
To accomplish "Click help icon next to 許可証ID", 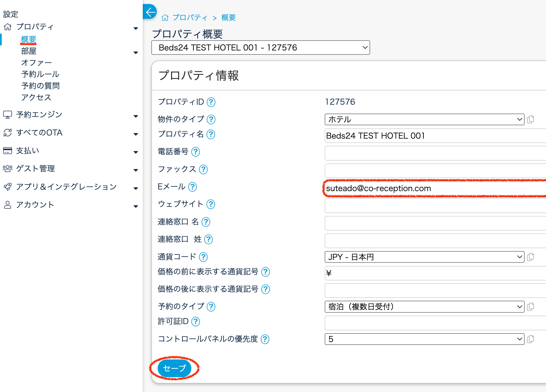I will [x=195, y=322].
